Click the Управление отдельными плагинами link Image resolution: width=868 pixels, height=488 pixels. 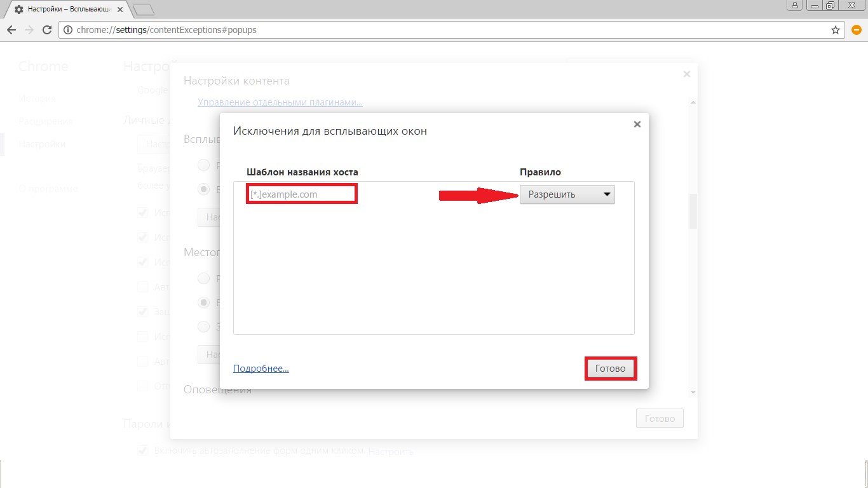point(280,102)
